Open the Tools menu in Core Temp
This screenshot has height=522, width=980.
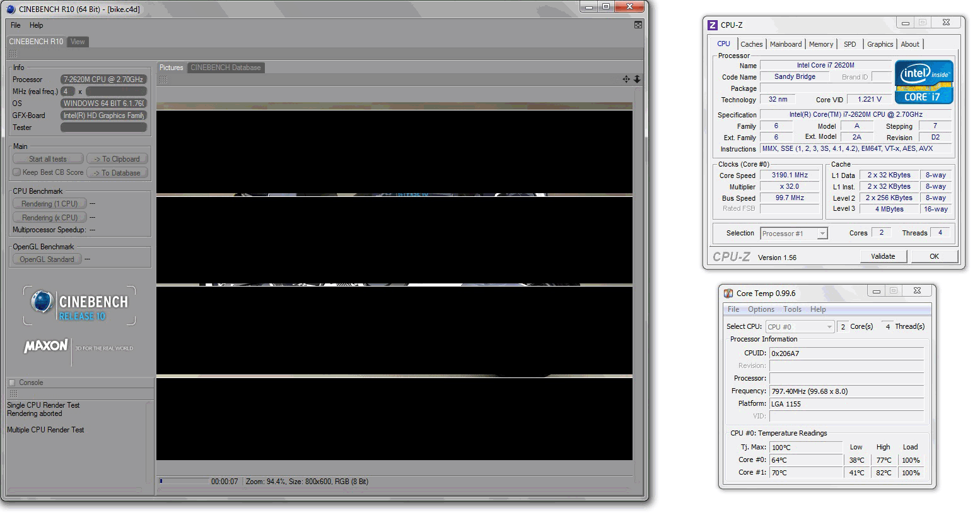[792, 309]
